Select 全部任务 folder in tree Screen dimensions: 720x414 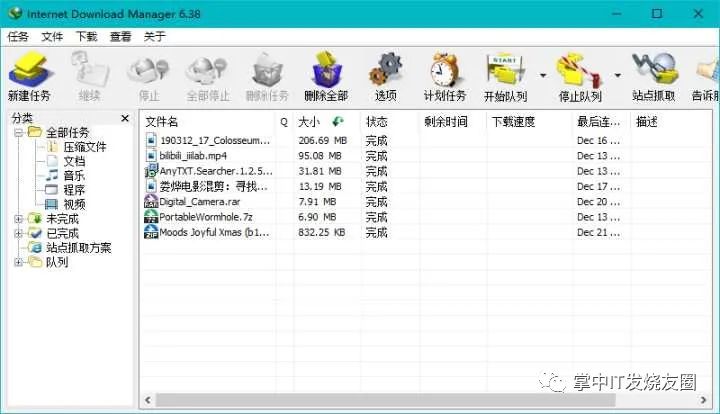(x=67, y=133)
